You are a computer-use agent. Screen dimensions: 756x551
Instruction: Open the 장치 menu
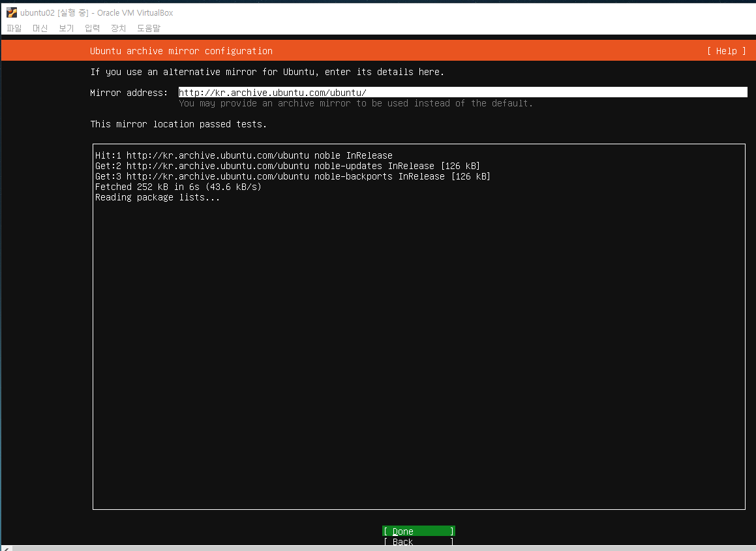[x=118, y=28]
